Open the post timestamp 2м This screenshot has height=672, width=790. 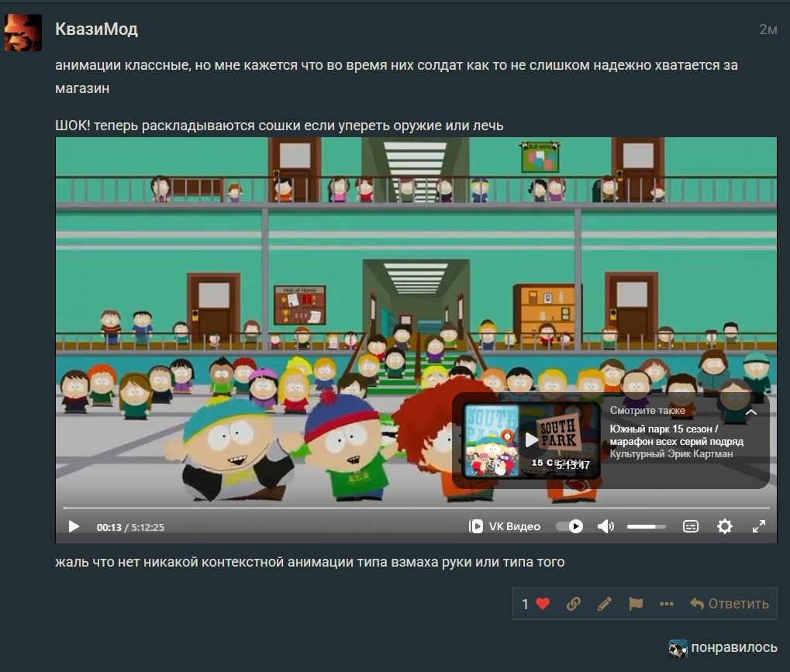768,29
